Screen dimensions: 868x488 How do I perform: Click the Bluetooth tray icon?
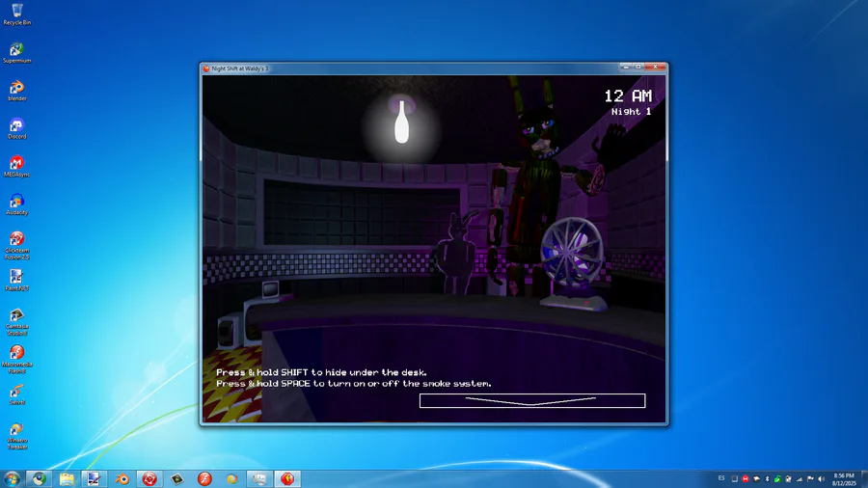tap(767, 478)
